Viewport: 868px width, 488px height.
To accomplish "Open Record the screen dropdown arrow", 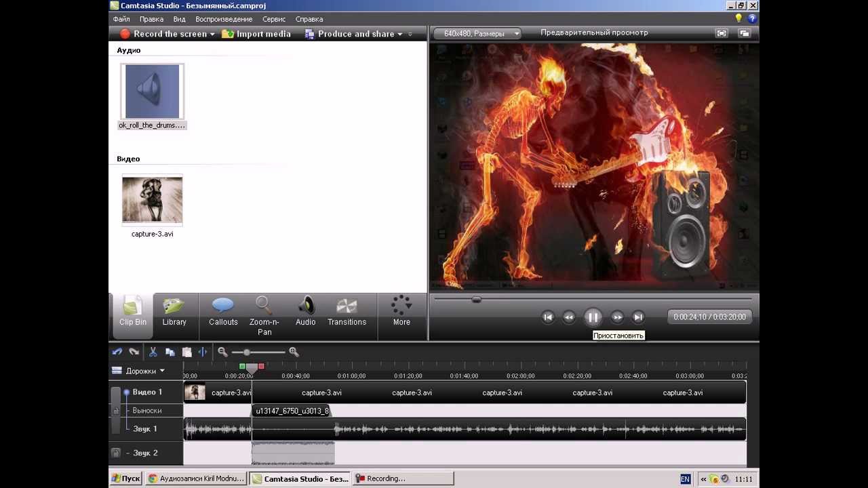I will [212, 34].
